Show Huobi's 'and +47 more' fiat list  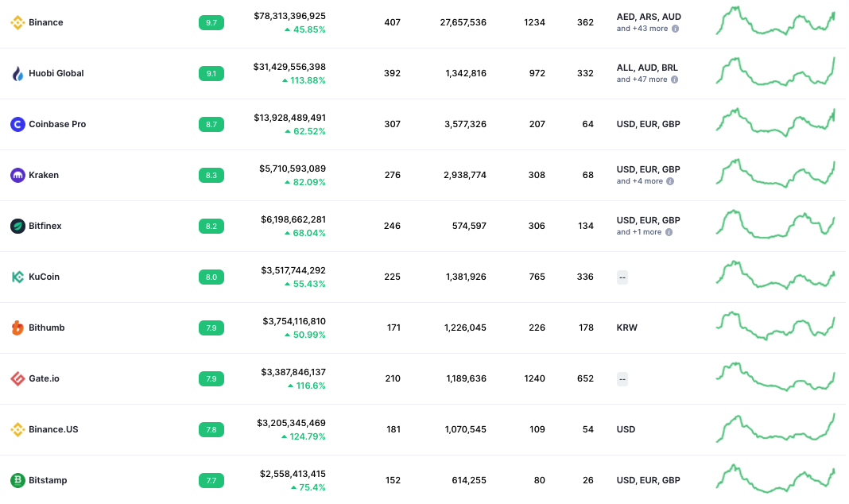(x=642, y=79)
